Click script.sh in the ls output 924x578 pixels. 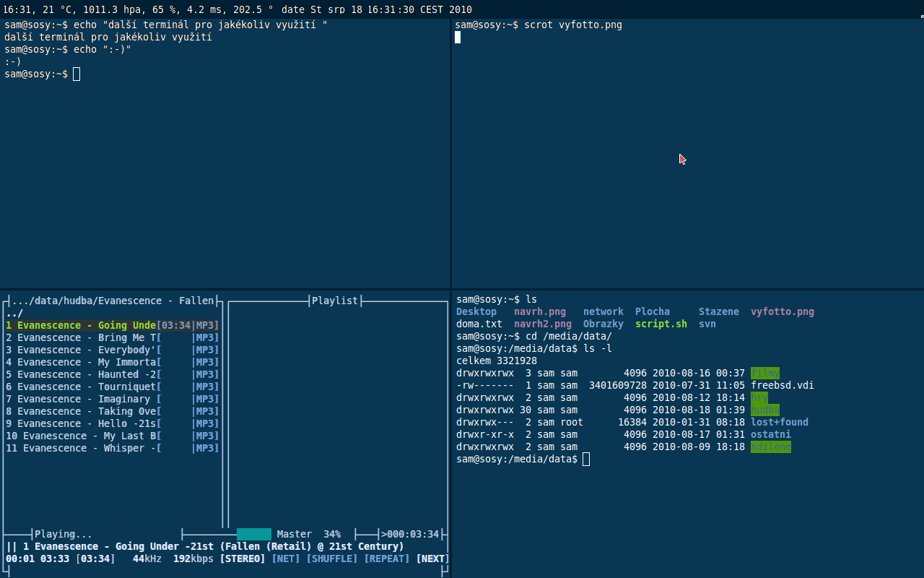coord(661,324)
